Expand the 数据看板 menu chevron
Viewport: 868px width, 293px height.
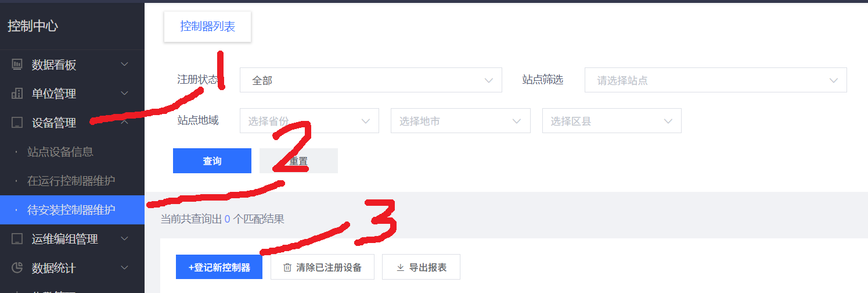[124, 65]
